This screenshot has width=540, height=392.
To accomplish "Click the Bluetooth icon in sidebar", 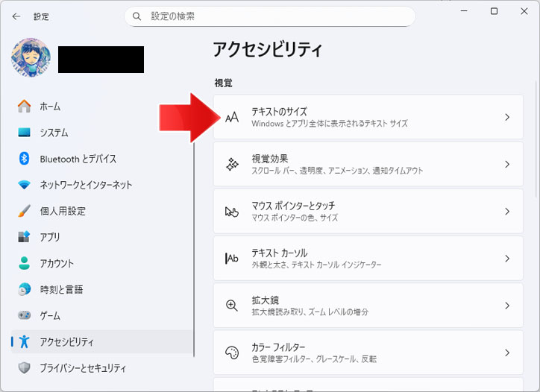I will pyautogui.click(x=24, y=159).
